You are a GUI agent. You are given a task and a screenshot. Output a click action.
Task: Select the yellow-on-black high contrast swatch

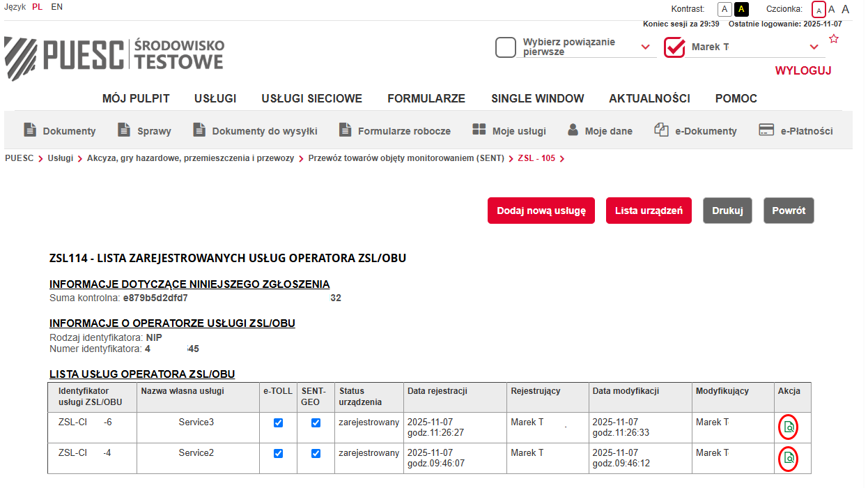(742, 9)
